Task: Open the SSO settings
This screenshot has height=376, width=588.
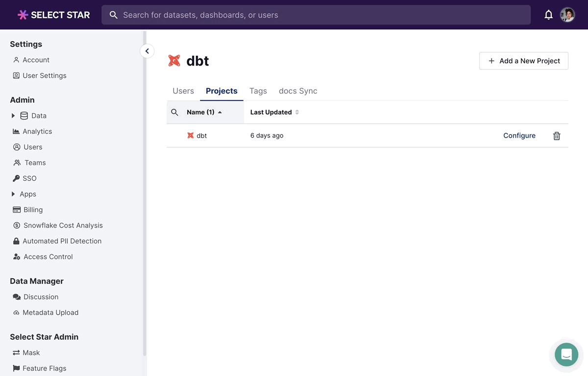Action: [x=29, y=178]
